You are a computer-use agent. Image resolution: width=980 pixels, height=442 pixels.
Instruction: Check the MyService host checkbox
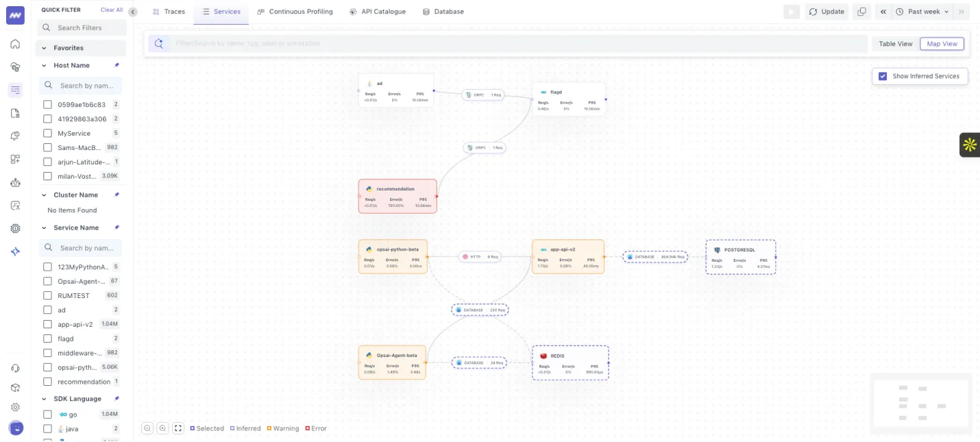pyautogui.click(x=48, y=134)
